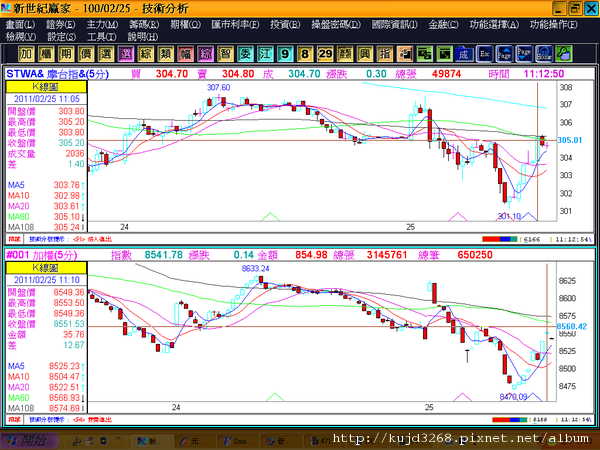This screenshot has height=450, width=600.
Task: Click the green triangle marker in upper chart
Action: [x=270, y=217]
